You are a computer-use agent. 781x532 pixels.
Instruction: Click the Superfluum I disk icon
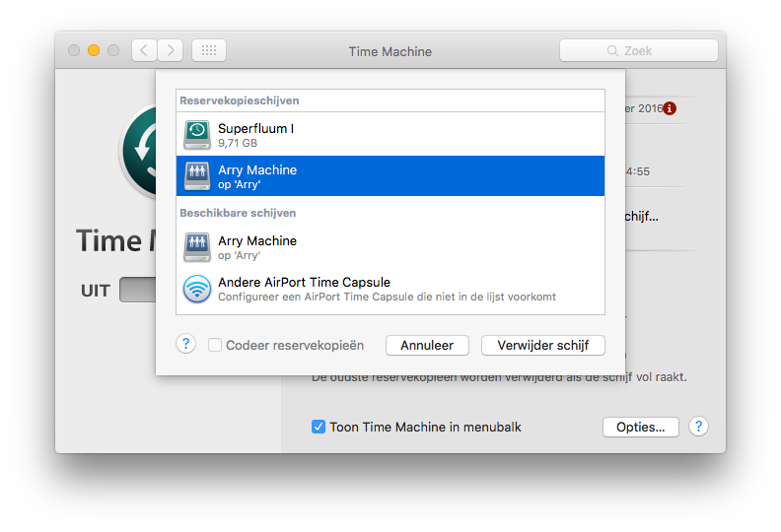pyautogui.click(x=197, y=135)
